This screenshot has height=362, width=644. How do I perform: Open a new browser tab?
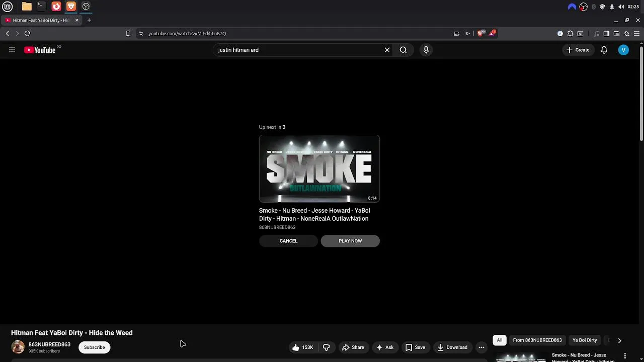(89, 20)
